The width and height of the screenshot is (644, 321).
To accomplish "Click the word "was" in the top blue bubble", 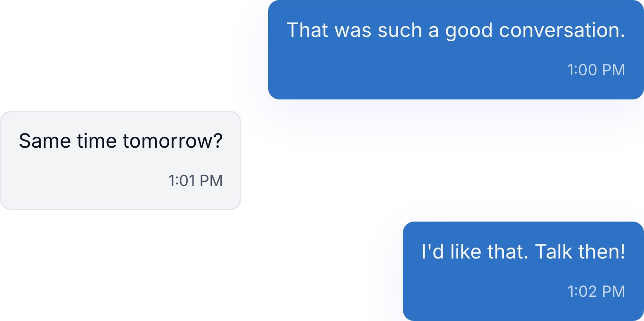I will coord(354,30).
